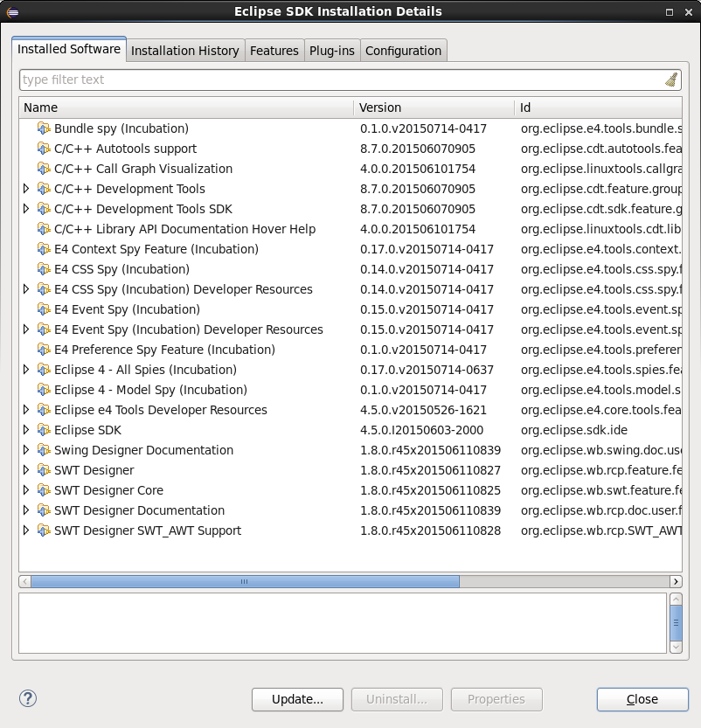Image resolution: width=701 pixels, height=728 pixels.
Task: Expand the C/C++ Development Tools node
Action: click(26, 189)
